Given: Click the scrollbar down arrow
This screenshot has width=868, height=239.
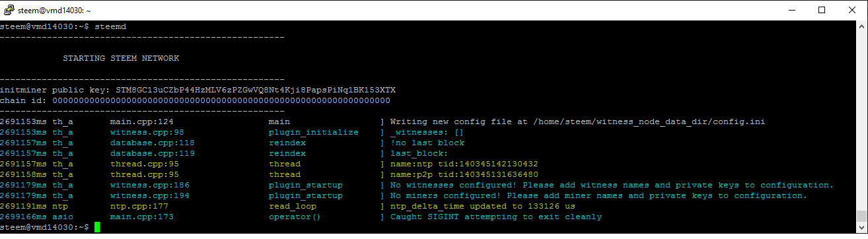Looking at the screenshot, I should pos(861,228).
